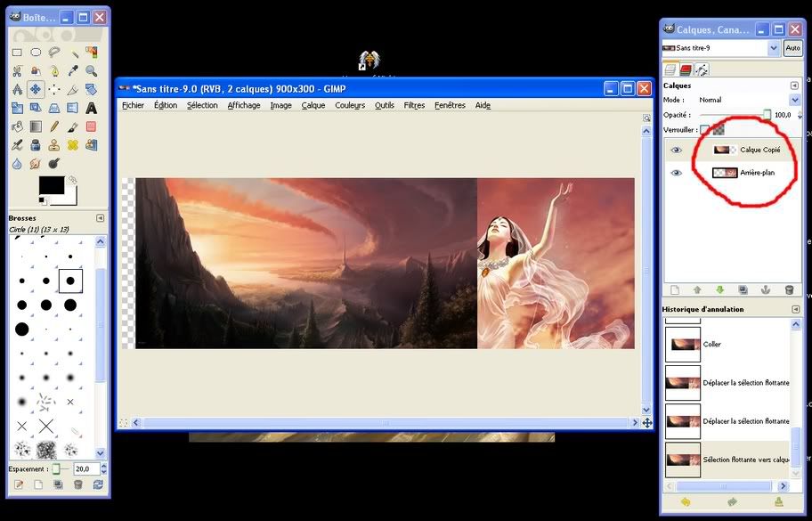The image size is (812, 521).
Task: Open the Calque menu
Action: point(313,105)
